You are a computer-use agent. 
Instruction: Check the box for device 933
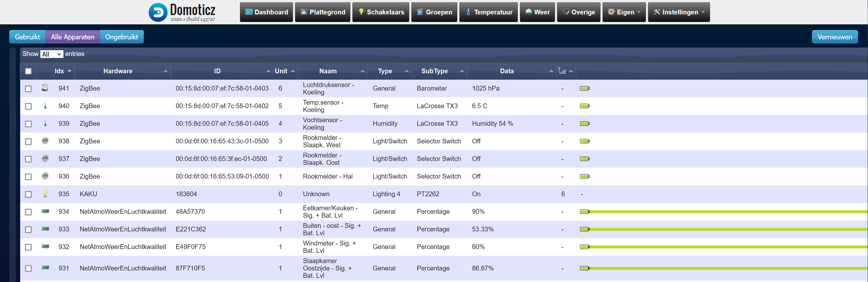click(28, 230)
